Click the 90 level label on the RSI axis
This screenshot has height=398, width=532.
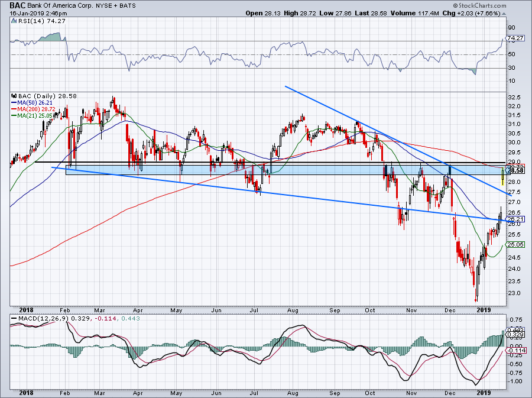(x=512, y=28)
